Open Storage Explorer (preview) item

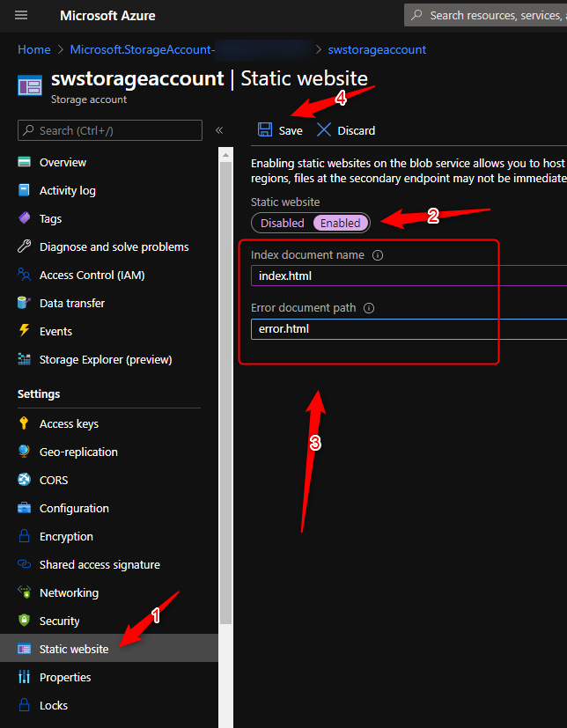(105, 359)
